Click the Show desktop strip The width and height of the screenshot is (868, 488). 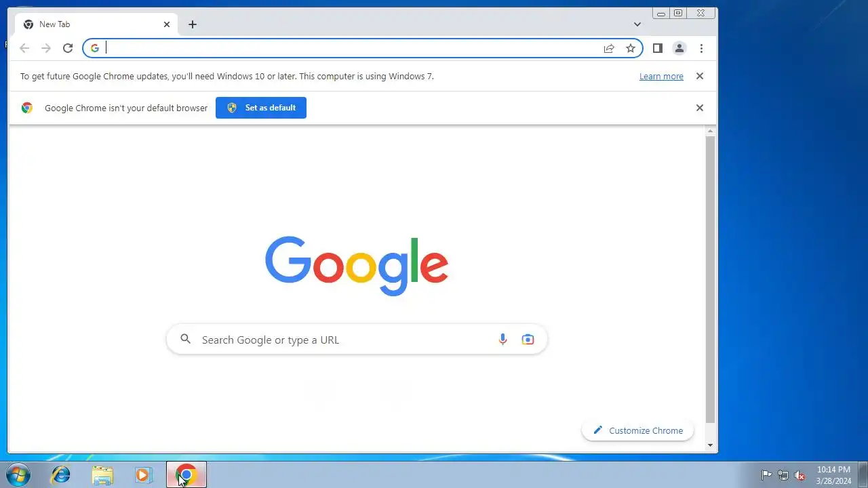pyautogui.click(x=863, y=474)
